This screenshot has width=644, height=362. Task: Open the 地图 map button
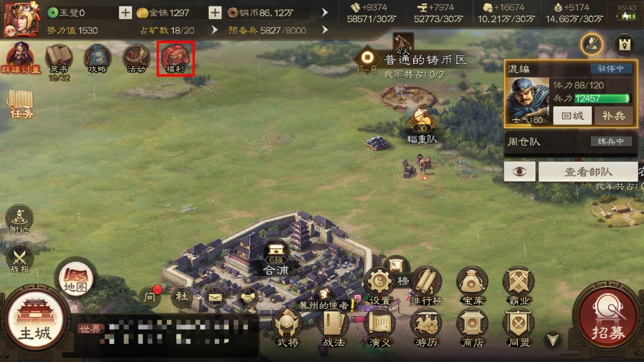[76, 278]
